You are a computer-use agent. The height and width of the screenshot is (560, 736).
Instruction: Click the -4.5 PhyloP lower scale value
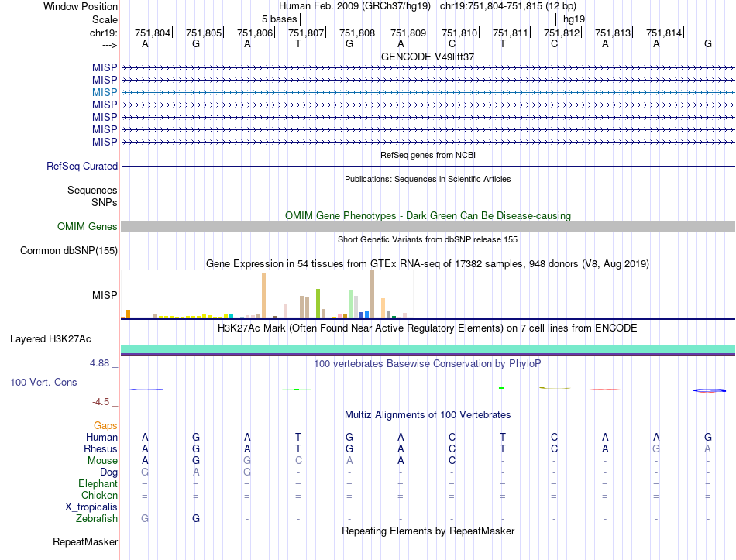101,402
